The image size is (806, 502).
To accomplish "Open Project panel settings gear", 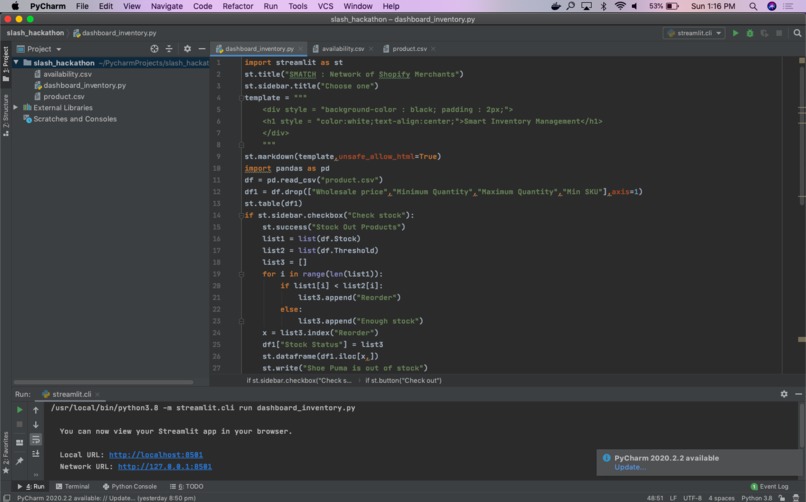I will (187, 49).
